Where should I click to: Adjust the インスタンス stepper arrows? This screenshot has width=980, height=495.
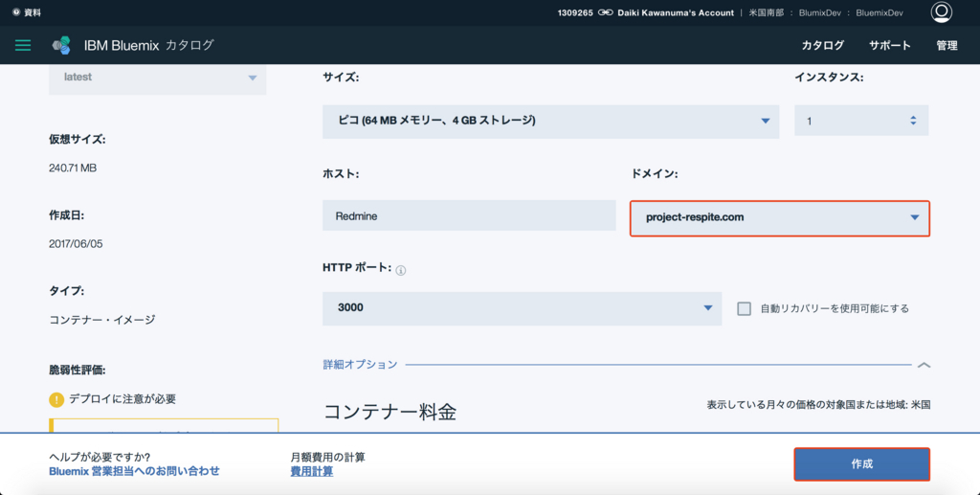[x=913, y=121]
